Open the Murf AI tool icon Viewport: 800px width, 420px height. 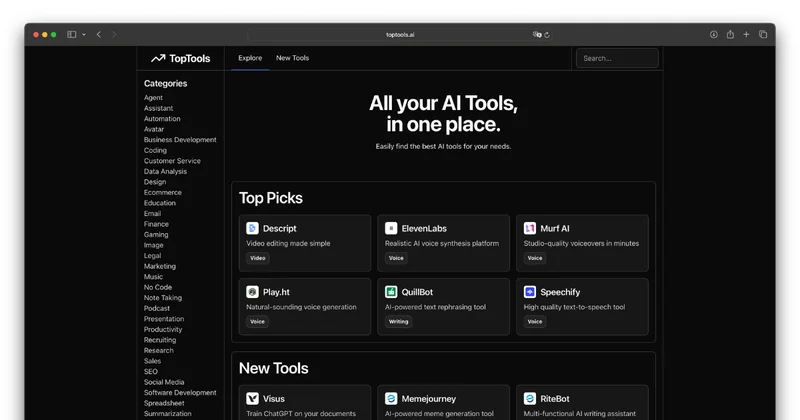[x=530, y=228]
